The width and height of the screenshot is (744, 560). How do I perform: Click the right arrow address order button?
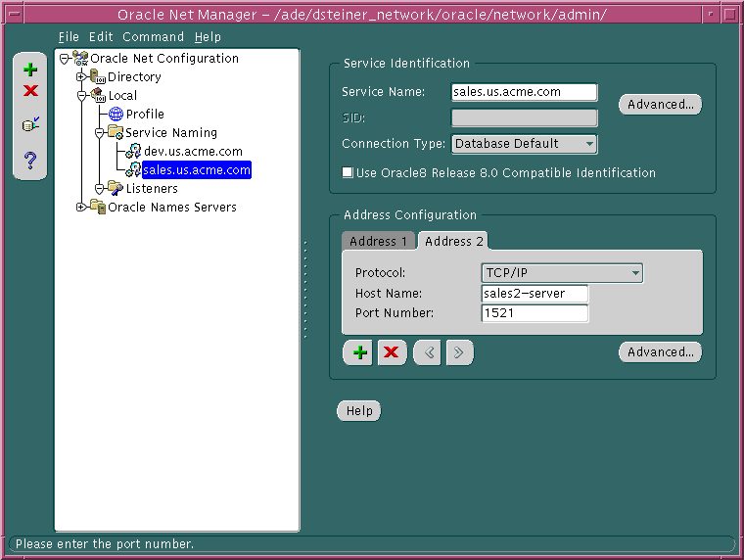(x=459, y=352)
